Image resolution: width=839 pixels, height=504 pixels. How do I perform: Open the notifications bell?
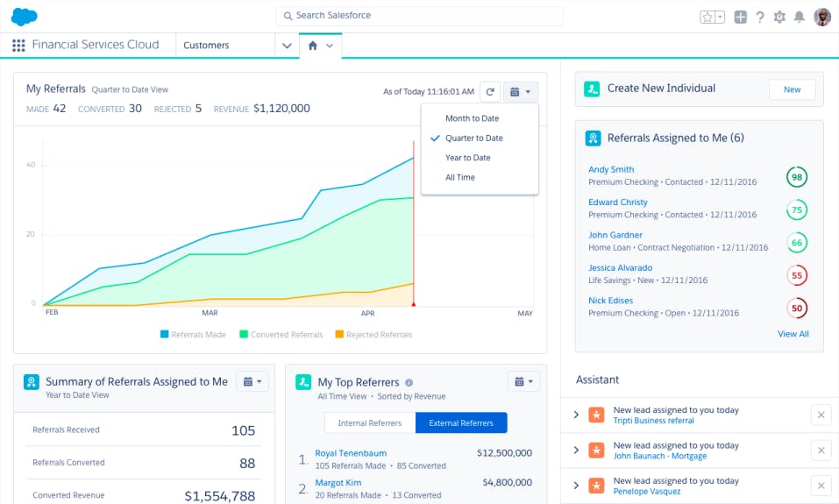coord(800,18)
